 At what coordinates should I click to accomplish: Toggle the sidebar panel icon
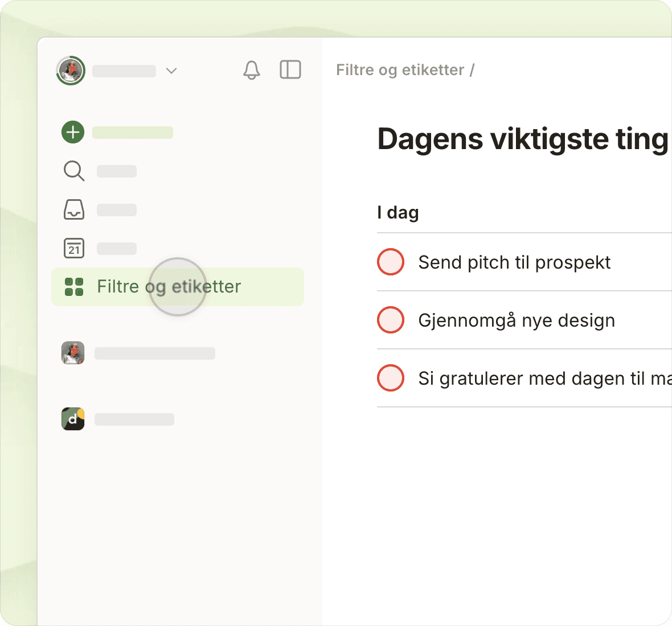click(290, 69)
